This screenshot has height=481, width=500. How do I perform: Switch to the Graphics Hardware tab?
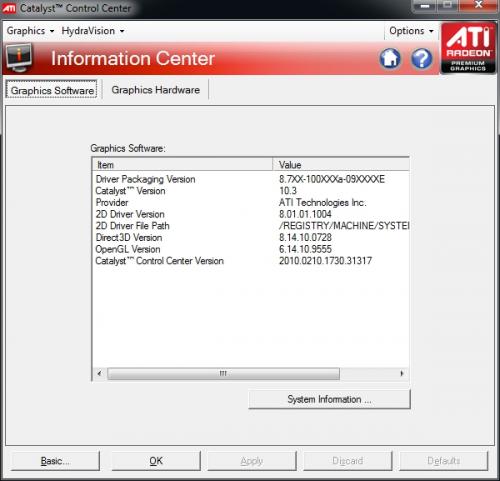tap(156, 90)
